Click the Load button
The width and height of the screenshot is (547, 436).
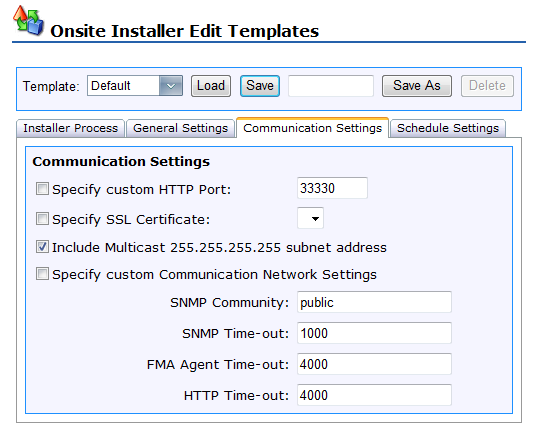(211, 86)
